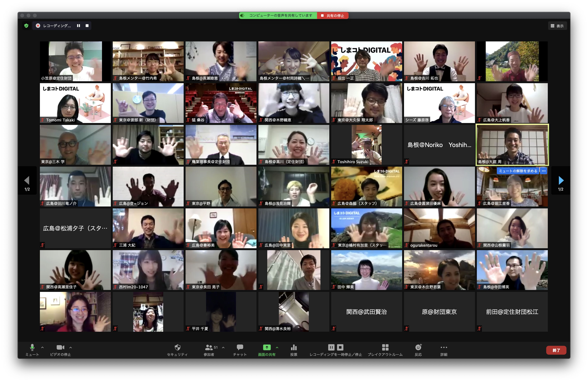Screen dimensions: 588x382
Task: Expand share screen options caret
Action: click(x=277, y=347)
